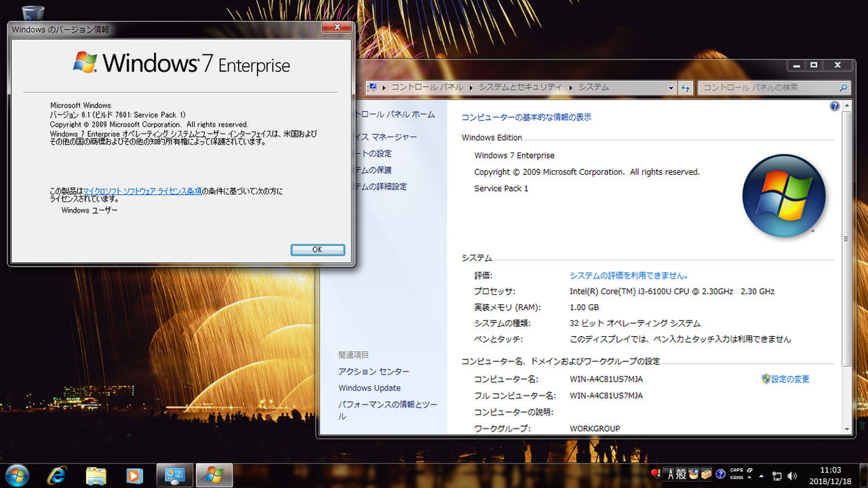Click the computer icon in address bar
This screenshot has height=488, width=868.
click(x=372, y=87)
